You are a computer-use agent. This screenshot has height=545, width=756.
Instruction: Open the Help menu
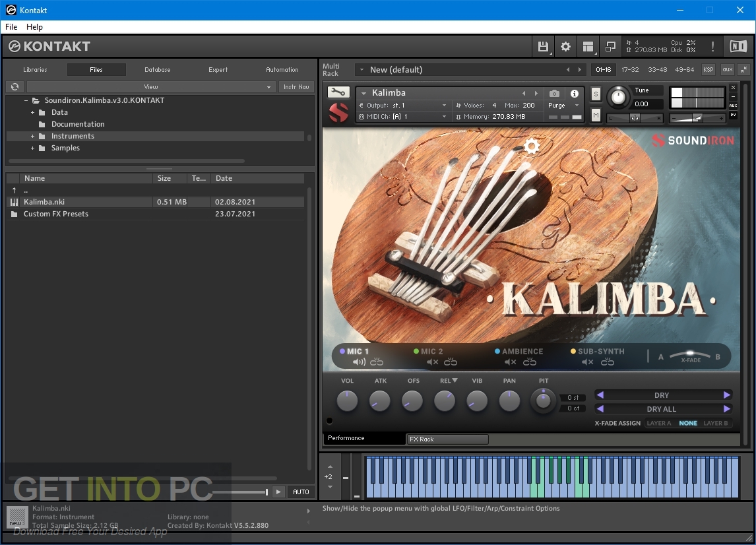pos(34,27)
